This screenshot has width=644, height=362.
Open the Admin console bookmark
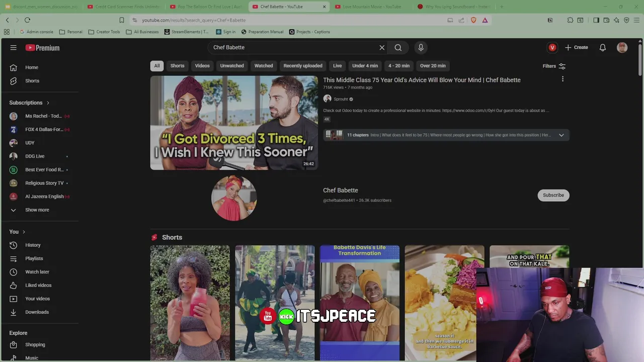pos(36,32)
